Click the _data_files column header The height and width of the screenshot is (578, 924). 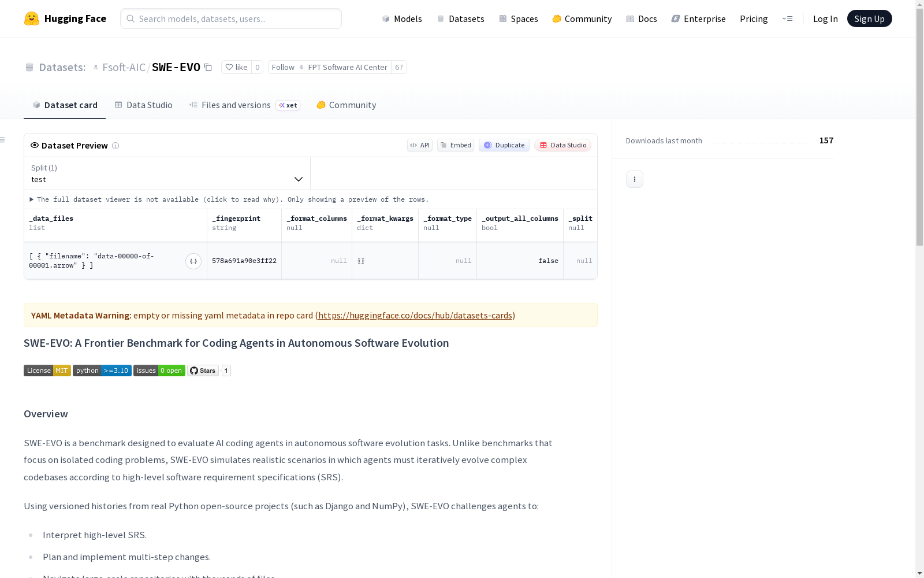click(x=115, y=225)
